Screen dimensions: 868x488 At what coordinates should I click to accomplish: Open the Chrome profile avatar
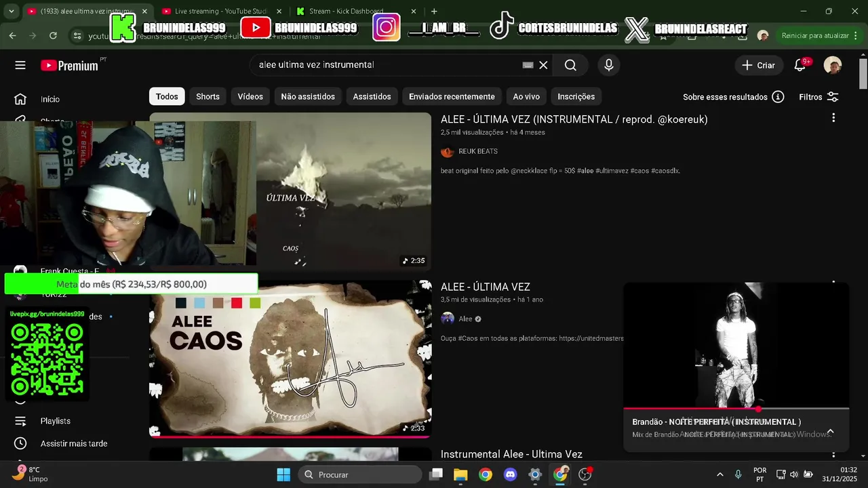(763, 35)
